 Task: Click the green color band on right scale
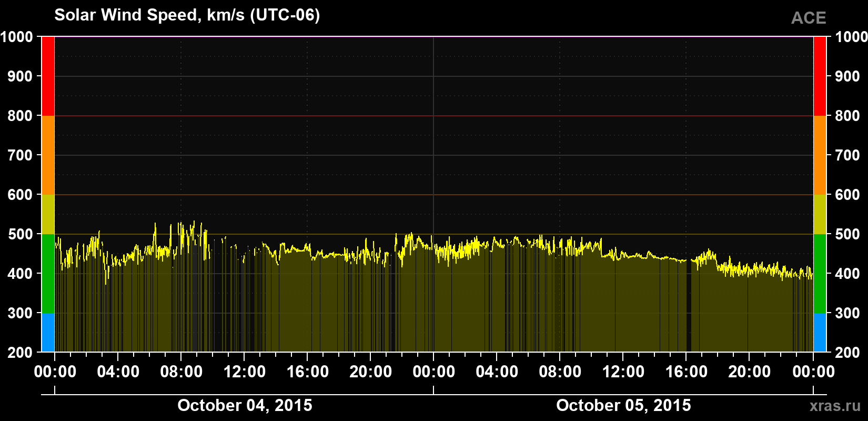tap(820, 274)
